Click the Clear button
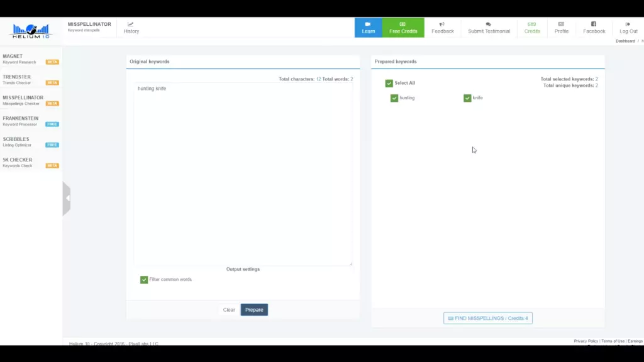The height and width of the screenshot is (362, 644). click(x=229, y=310)
